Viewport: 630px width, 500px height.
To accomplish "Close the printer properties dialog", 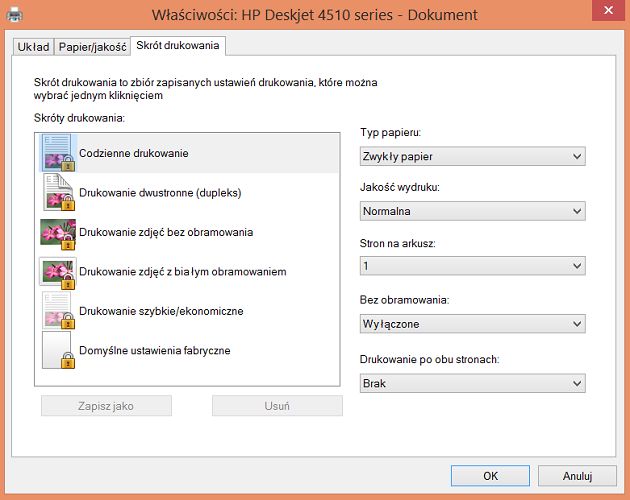I will [x=608, y=10].
